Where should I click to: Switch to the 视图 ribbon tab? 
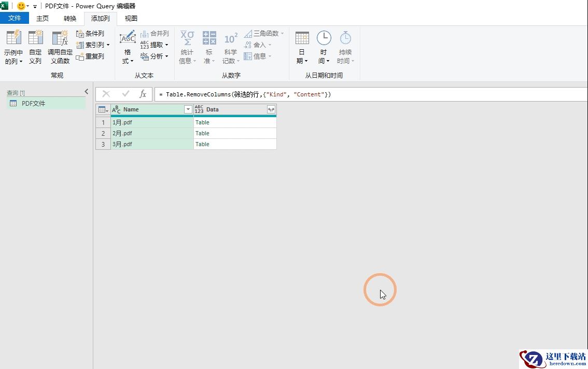coord(131,18)
